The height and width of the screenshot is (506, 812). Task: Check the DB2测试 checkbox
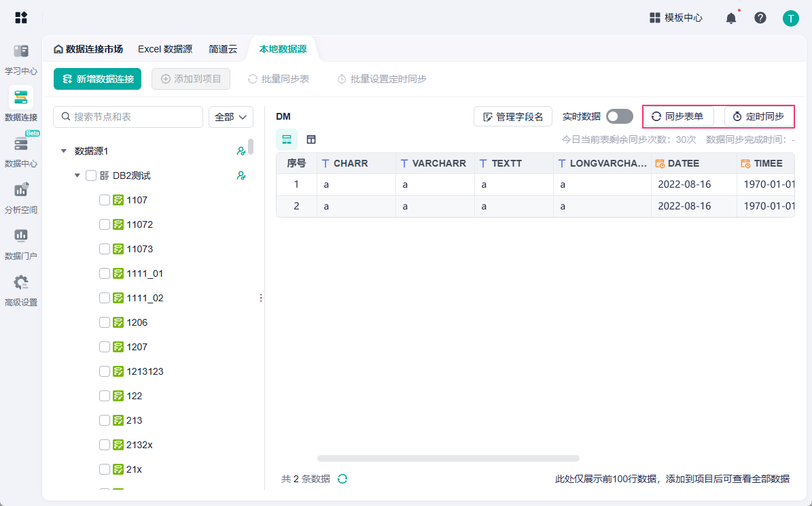coord(90,175)
